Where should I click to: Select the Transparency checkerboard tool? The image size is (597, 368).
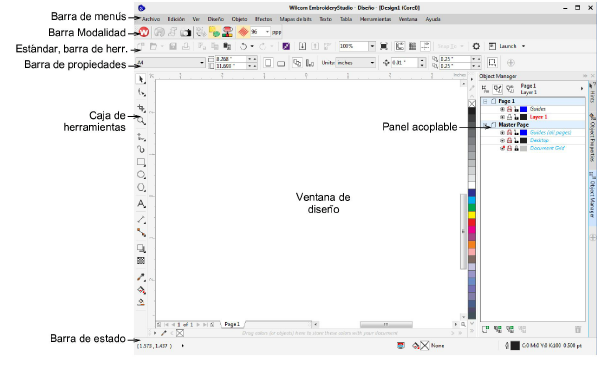[141, 261]
